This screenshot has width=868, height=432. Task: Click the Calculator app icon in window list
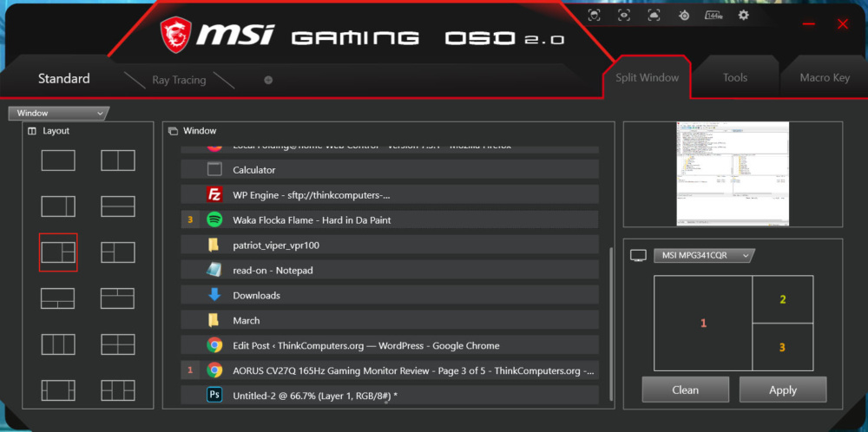tap(214, 169)
